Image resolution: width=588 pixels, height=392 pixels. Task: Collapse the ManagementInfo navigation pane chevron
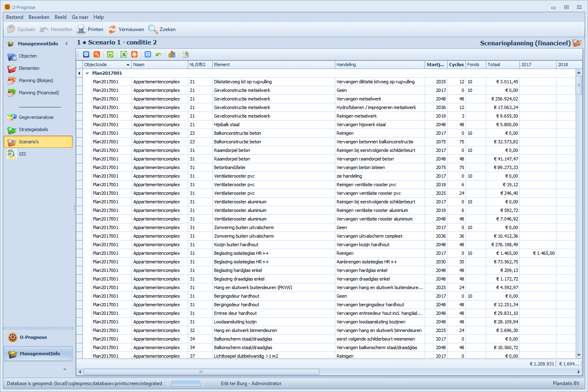(x=67, y=44)
